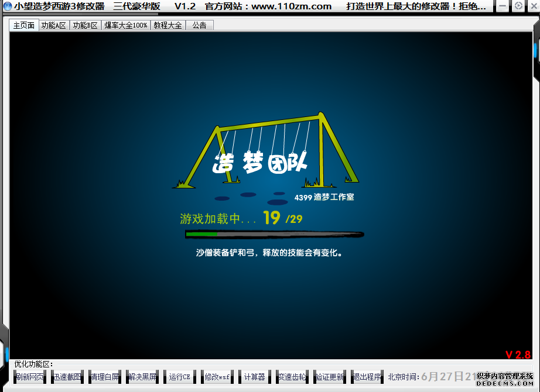Click the 刷新网页 button
The width and height of the screenshot is (540, 392).
(30, 377)
